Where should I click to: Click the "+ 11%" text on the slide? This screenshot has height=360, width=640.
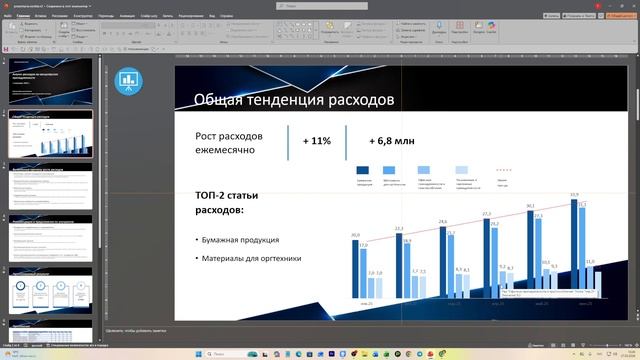tap(317, 141)
